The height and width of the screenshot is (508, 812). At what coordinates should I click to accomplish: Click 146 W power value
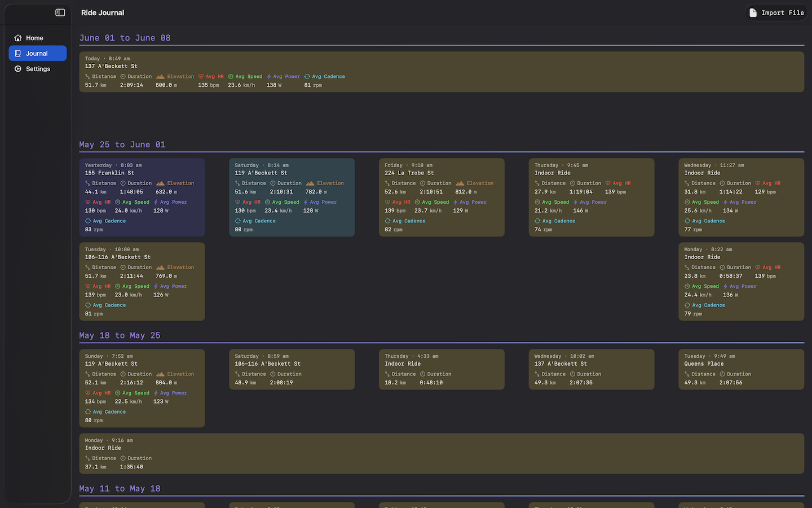pyautogui.click(x=581, y=211)
